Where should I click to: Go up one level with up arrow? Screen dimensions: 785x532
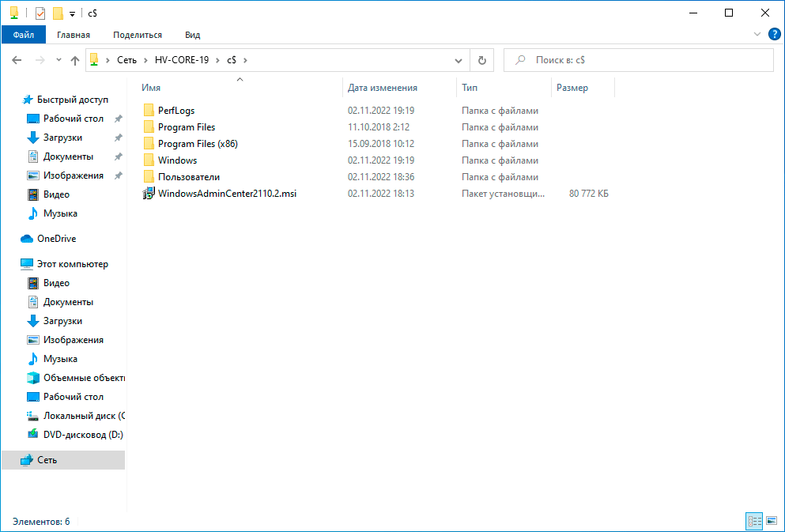(75, 60)
